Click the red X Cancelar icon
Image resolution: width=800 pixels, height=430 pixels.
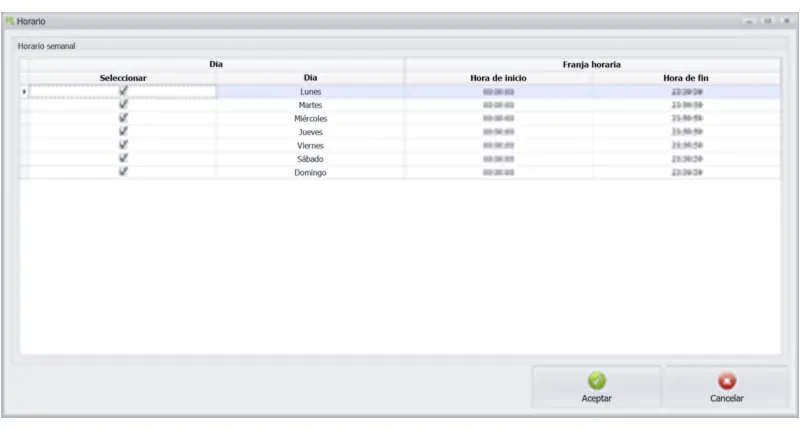[x=727, y=381]
